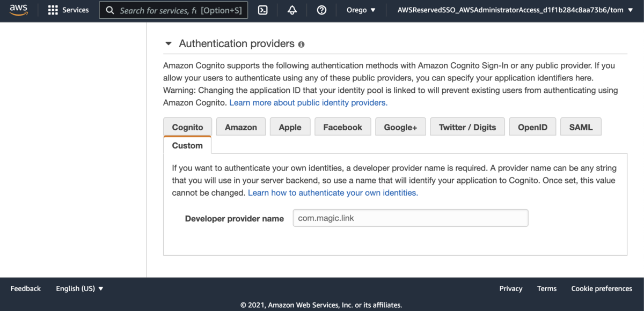Click the Developer provider name field
The width and height of the screenshot is (644, 311).
[411, 218]
